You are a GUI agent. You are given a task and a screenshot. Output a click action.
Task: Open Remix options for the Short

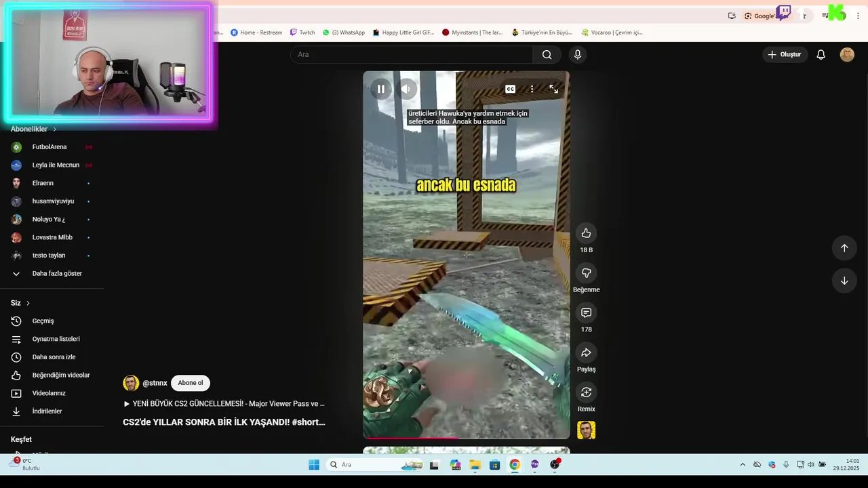tap(586, 392)
